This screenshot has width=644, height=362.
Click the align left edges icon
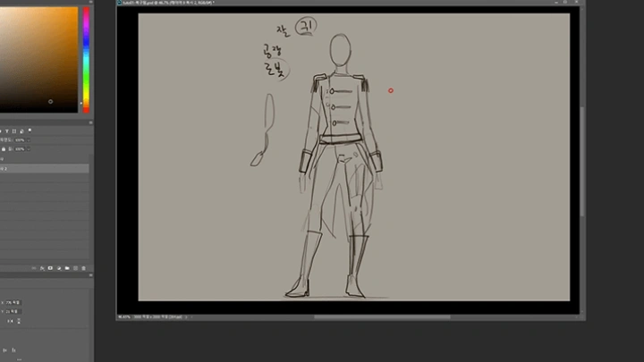click(x=5, y=350)
